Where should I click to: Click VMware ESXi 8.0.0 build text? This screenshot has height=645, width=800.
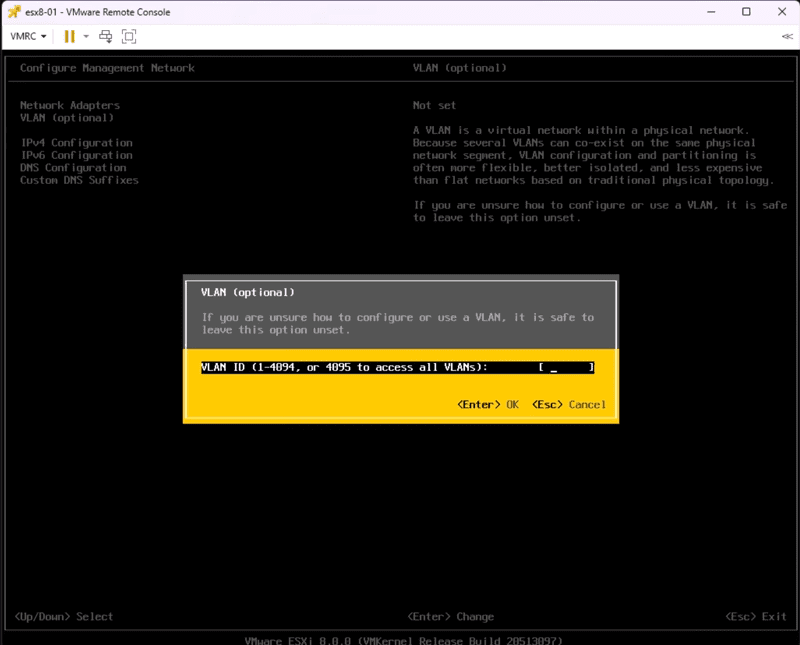[403, 640]
